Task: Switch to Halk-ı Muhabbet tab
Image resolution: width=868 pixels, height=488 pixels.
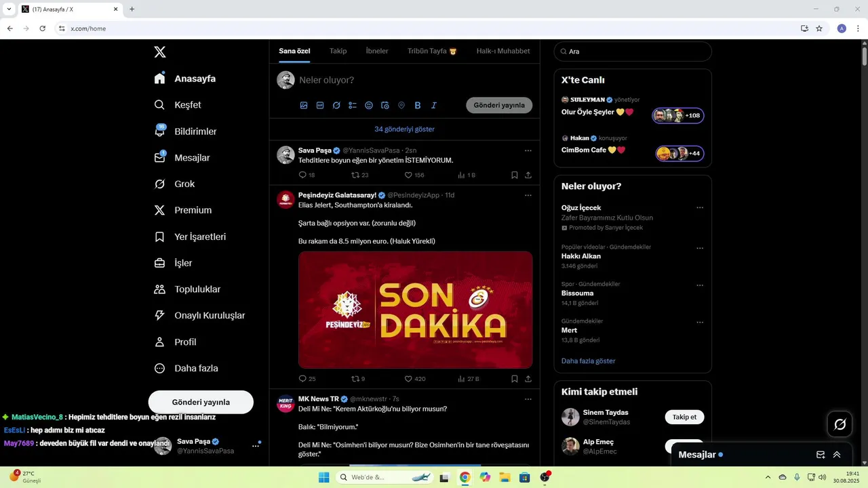Action: click(x=503, y=52)
